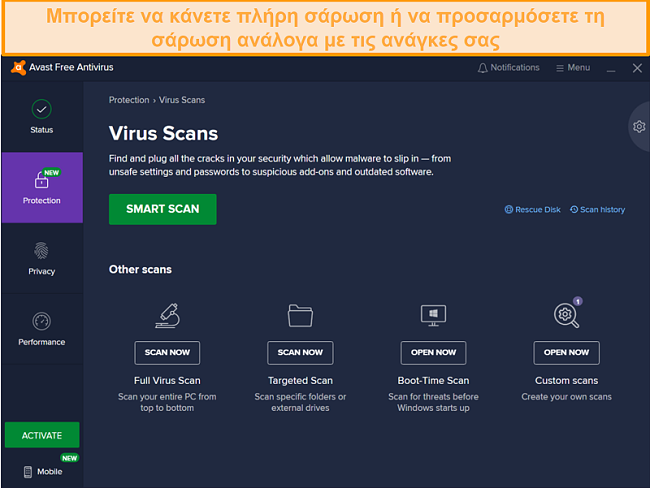Open the Mobile sidebar label
Screen dimensions: 650x488
[x=50, y=472]
